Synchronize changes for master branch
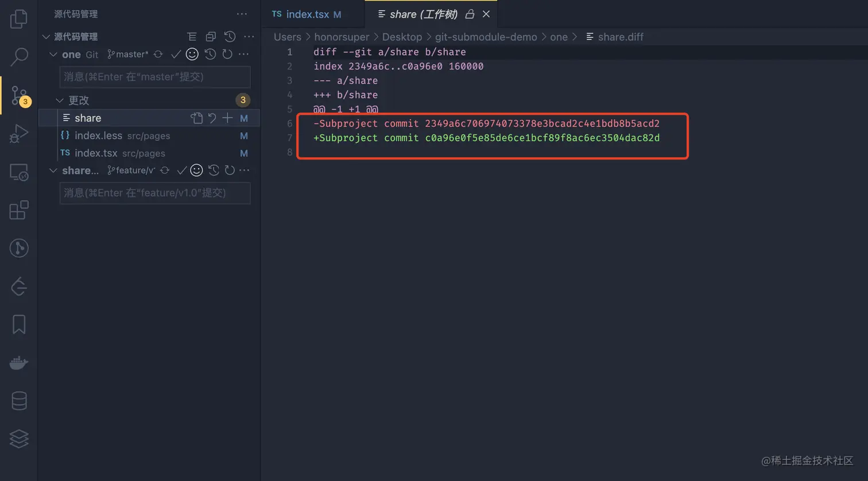 pyautogui.click(x=158, y=55)
